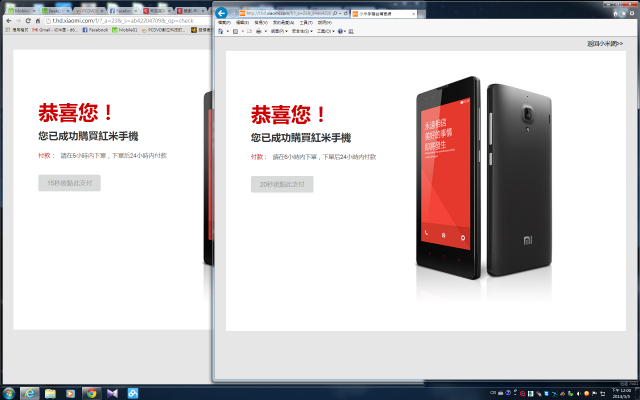This screenshot has height=400, width=640.
Task: Click the last icon on IE command bar
Action: [351, 31]
